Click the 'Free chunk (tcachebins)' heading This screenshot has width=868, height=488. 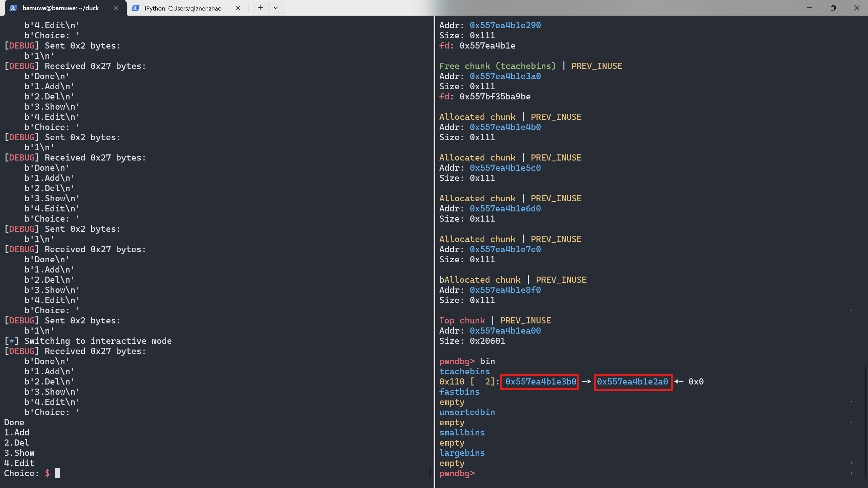tap(497, 66)
